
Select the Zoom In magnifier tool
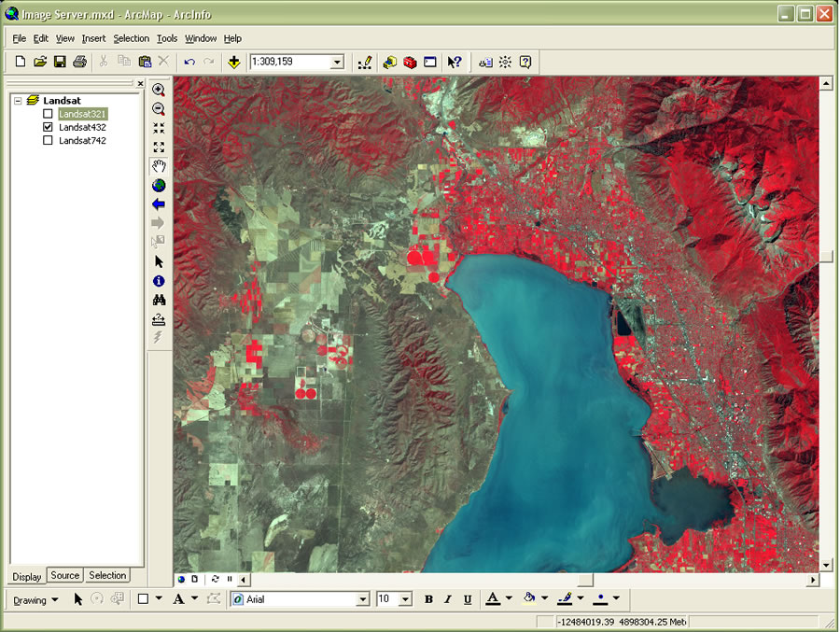[x=159, y=91]
